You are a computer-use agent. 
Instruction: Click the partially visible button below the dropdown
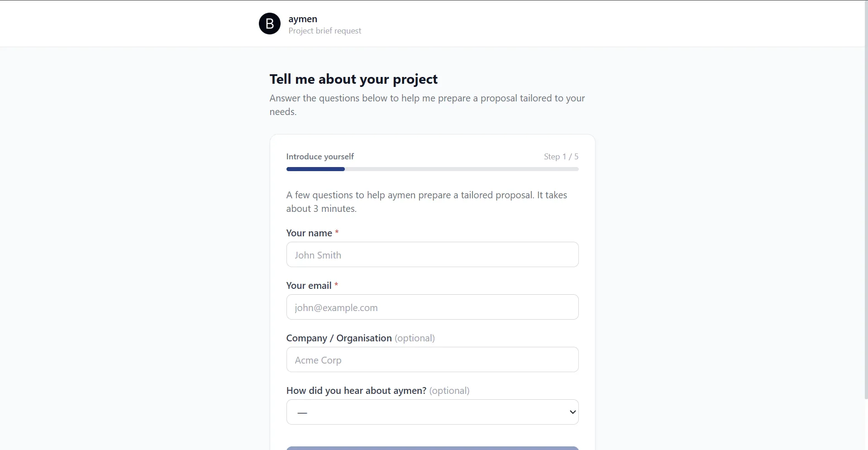coord(432,448)
